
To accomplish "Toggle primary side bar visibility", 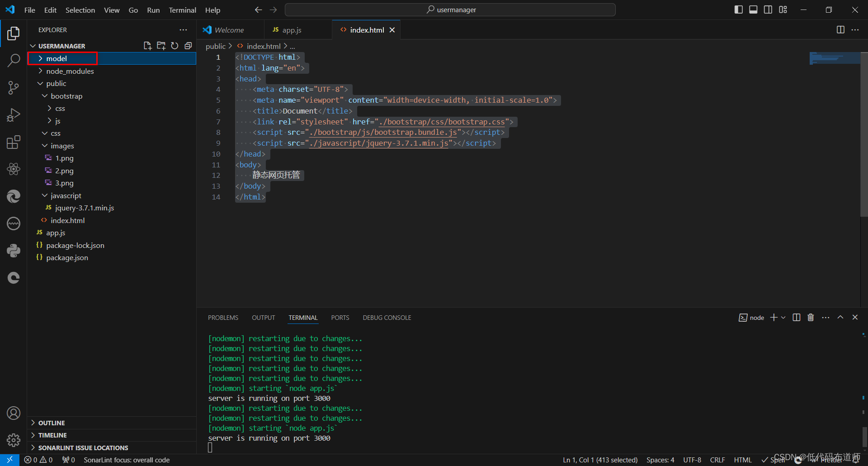I will coord(739,10).
